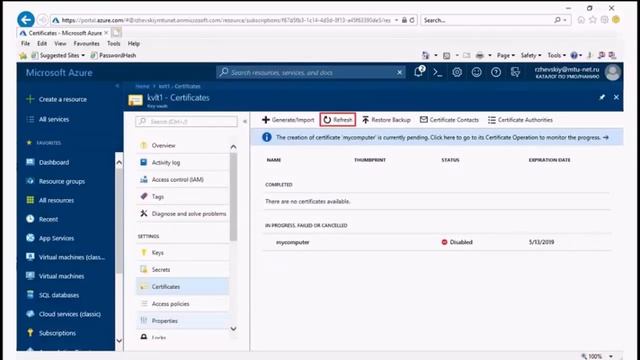Click the pending certificate info banner
Image resolution: width=640 pixels, height=360 pixels.
(437, 138)
